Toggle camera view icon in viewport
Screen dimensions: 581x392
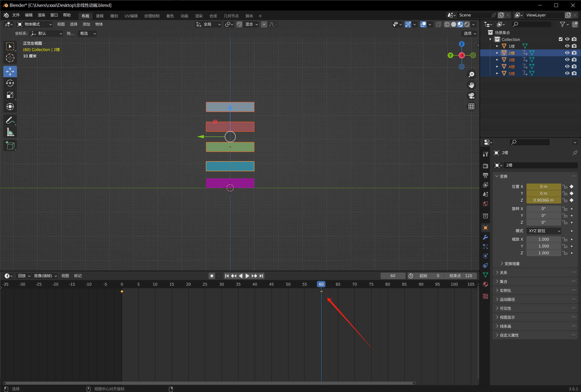click(x=471, y=96)
